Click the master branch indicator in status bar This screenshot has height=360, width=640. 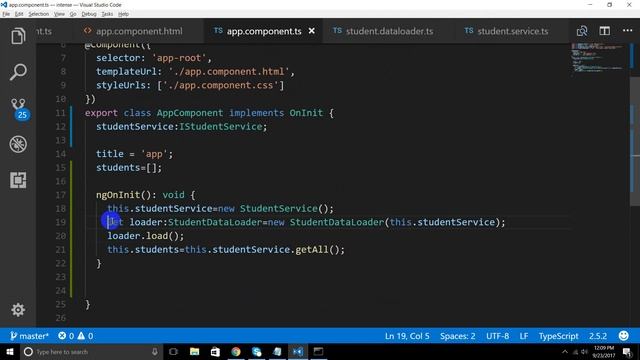click(x=29, y=336)
